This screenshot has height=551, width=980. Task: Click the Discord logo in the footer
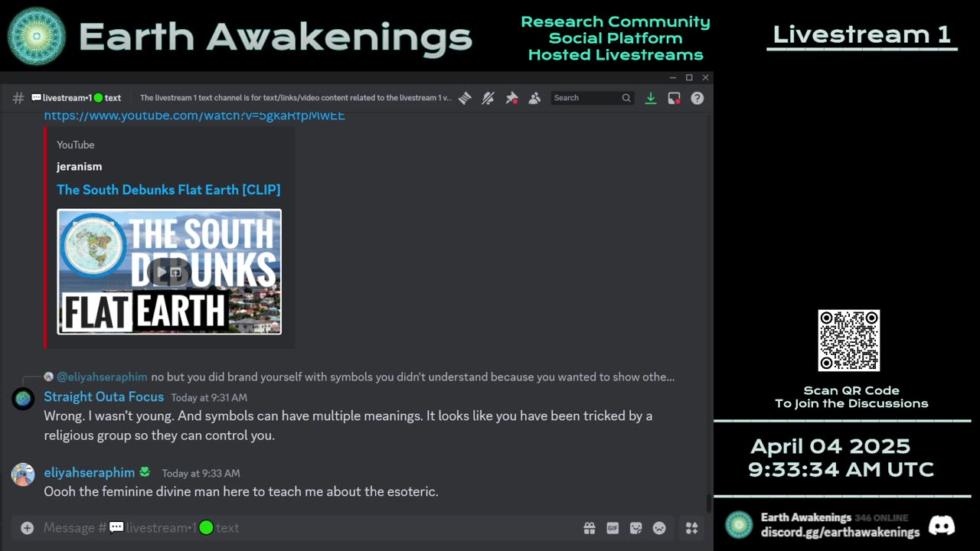tap(942, 525)
